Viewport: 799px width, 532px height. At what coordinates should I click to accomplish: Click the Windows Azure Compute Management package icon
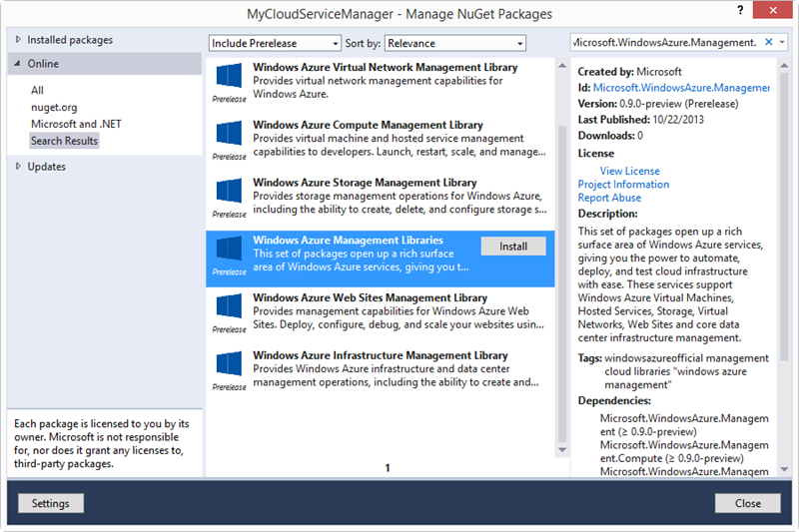click(229, 134)
